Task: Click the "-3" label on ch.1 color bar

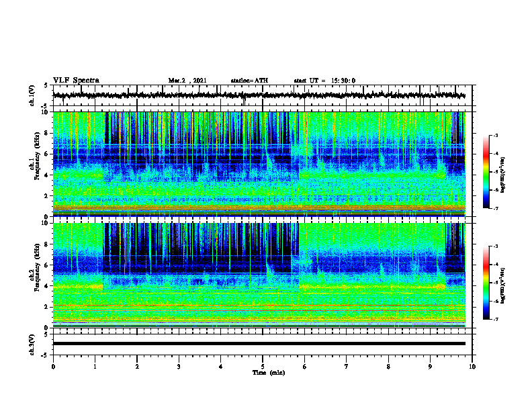Action: pyautogui.click(x=495, y=136)
